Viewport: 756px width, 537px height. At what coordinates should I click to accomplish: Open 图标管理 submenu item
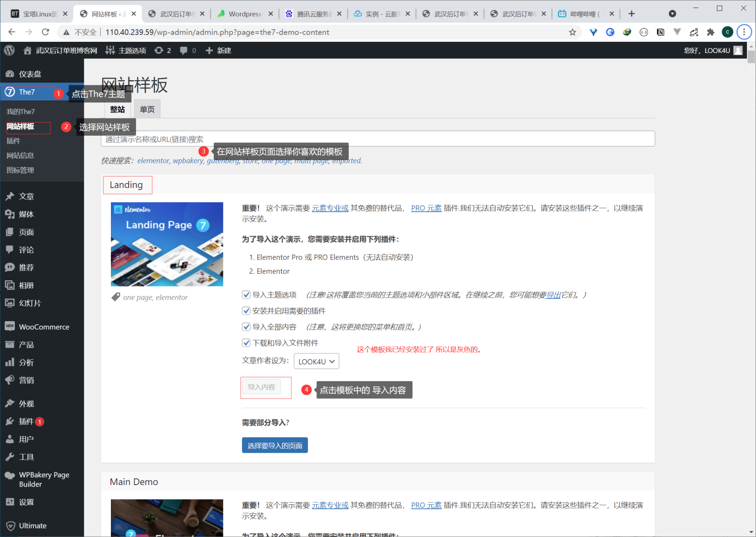20,170
